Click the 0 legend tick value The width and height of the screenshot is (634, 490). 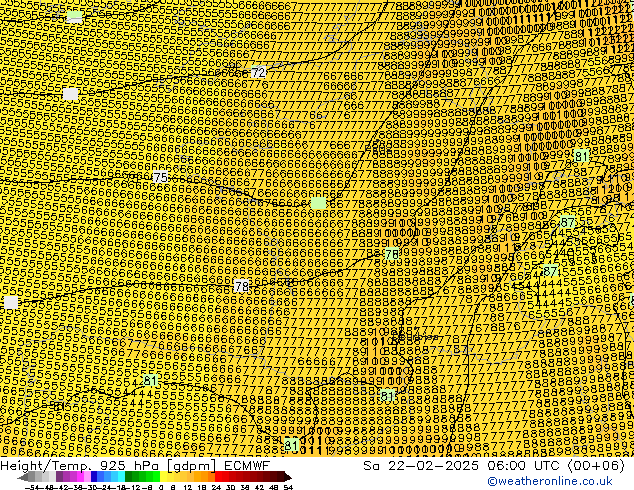coord(161,487)
